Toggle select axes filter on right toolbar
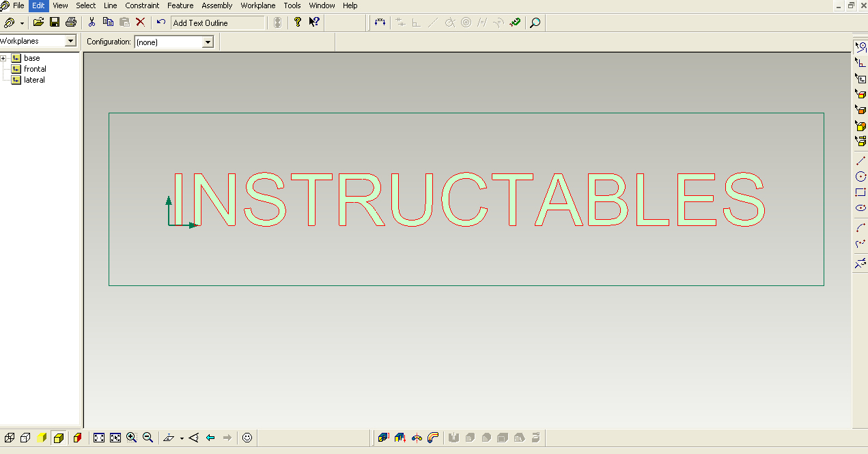This screenshot has height=454, width=868. pyautogui.click(x=860, y=62)
